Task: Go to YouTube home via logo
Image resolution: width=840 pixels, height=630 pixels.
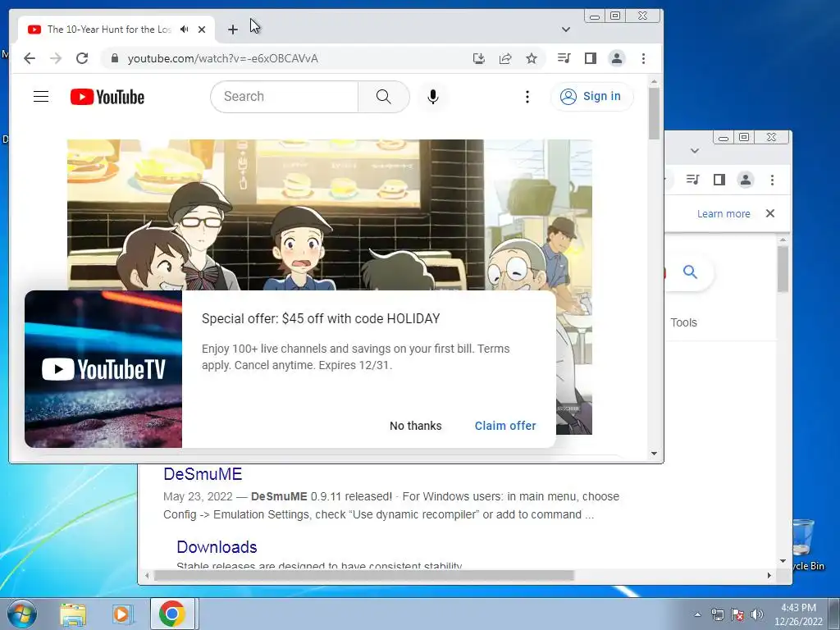Action: click(x=107, y=97)
